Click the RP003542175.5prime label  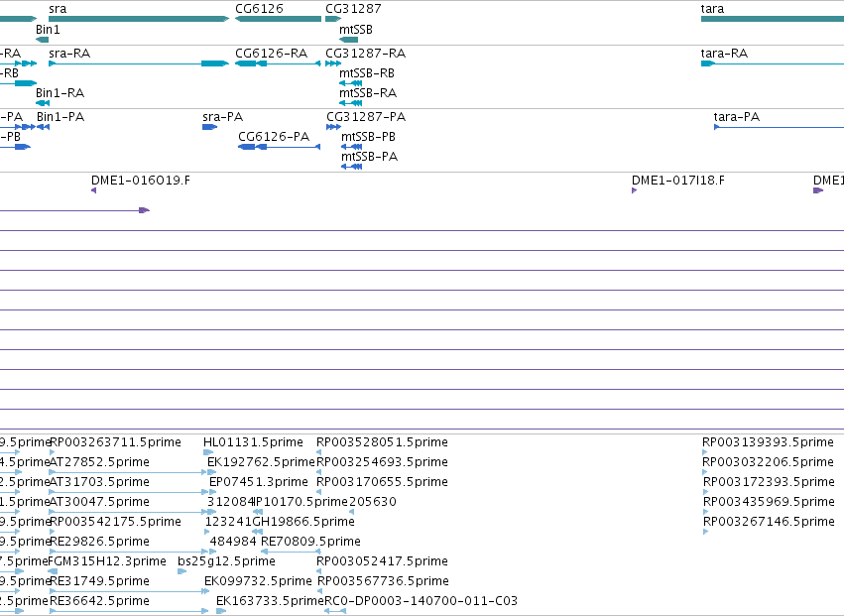tap(115, 522)
